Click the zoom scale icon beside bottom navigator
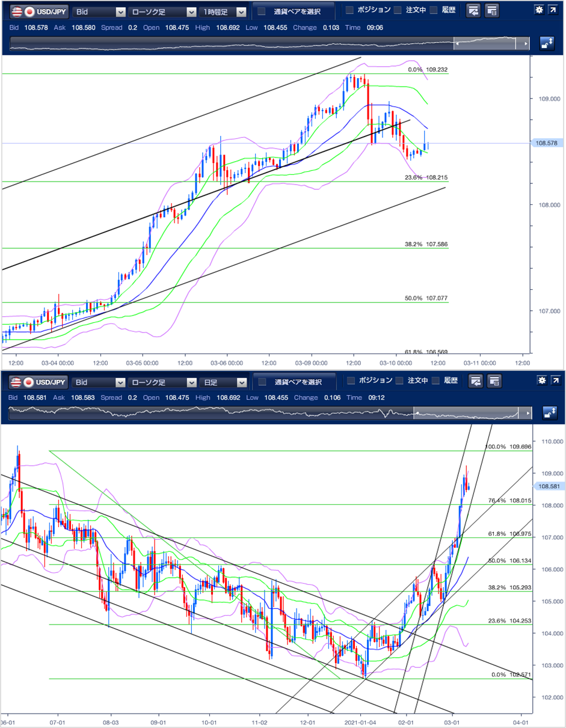This screenshot has width=566, height=728. coord(548,412)
